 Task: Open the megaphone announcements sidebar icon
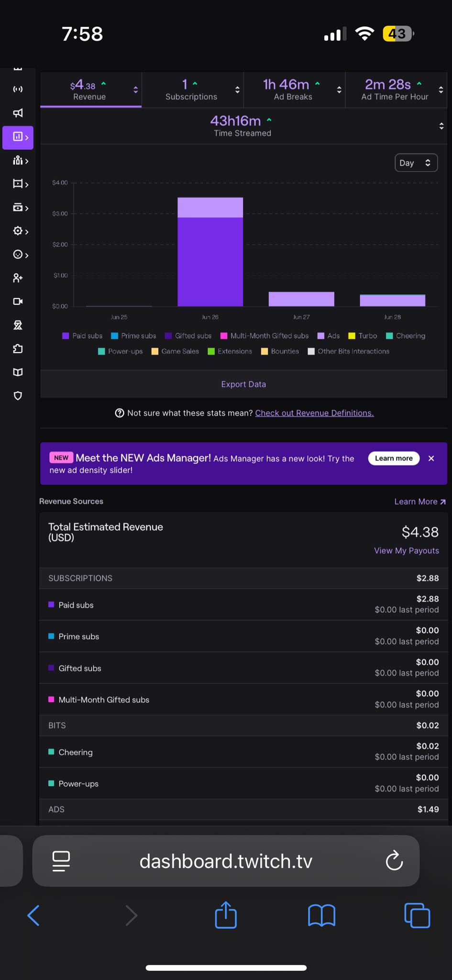(x=18, y=113)
